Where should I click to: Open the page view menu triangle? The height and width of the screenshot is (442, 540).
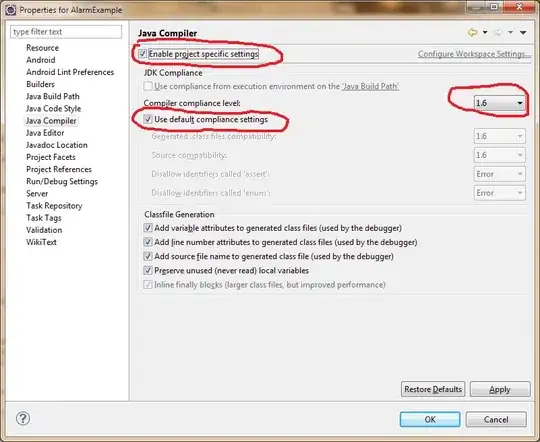coord(523,32)
